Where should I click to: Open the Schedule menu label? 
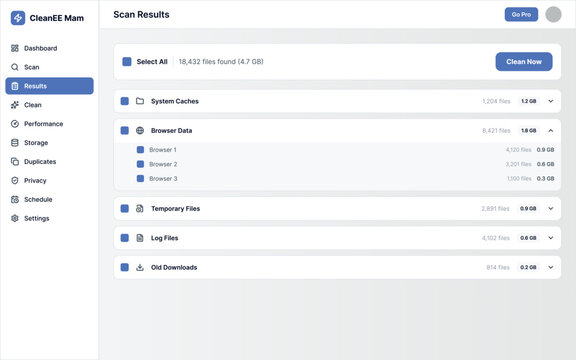38,199
